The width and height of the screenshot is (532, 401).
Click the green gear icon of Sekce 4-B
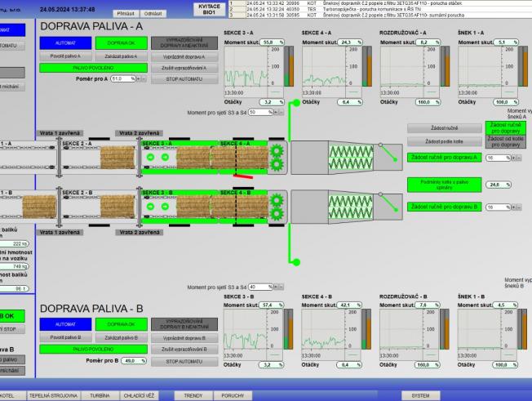pyautogui.click(x=275, y=202)
